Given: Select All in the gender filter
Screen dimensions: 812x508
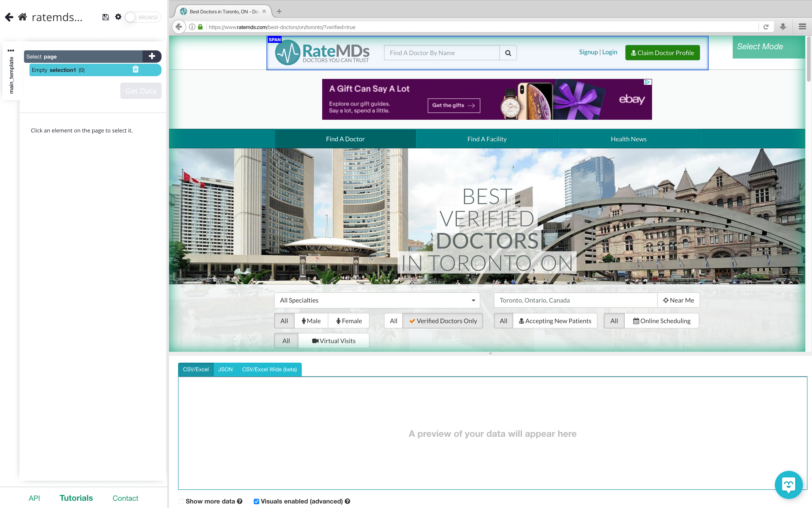Looking at the screenshot, I should (x=284, y=321).
